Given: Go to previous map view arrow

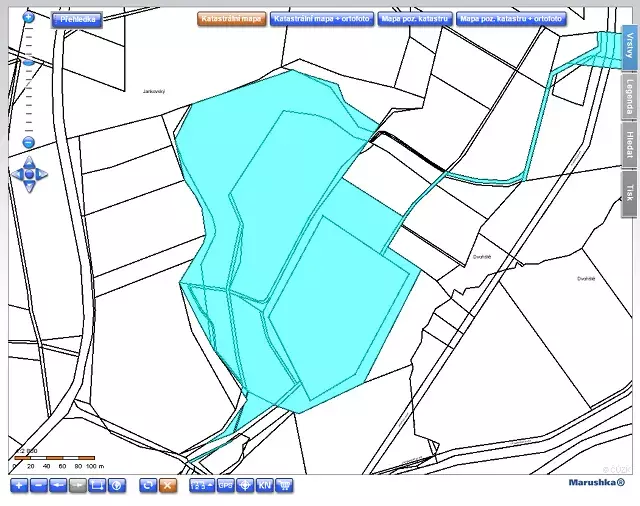Looking at the screenshot, I should (58, 485).
